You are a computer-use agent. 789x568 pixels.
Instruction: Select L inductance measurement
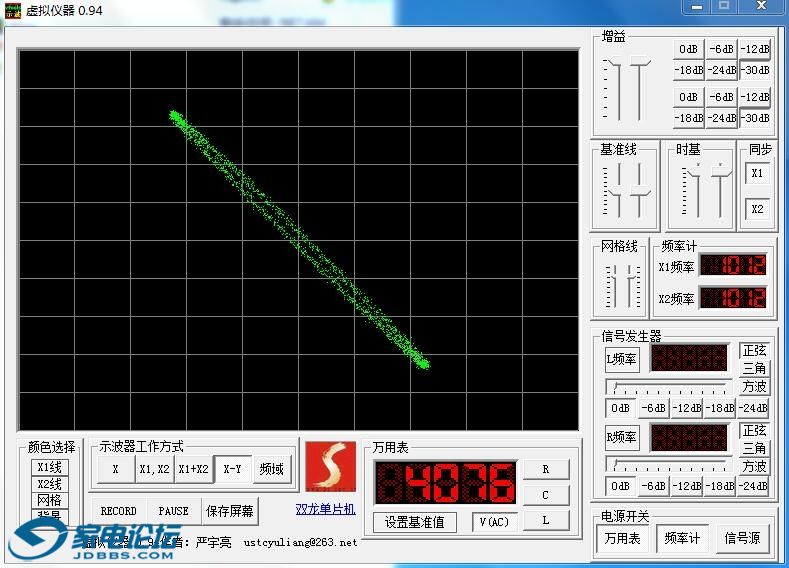point(546,520)
